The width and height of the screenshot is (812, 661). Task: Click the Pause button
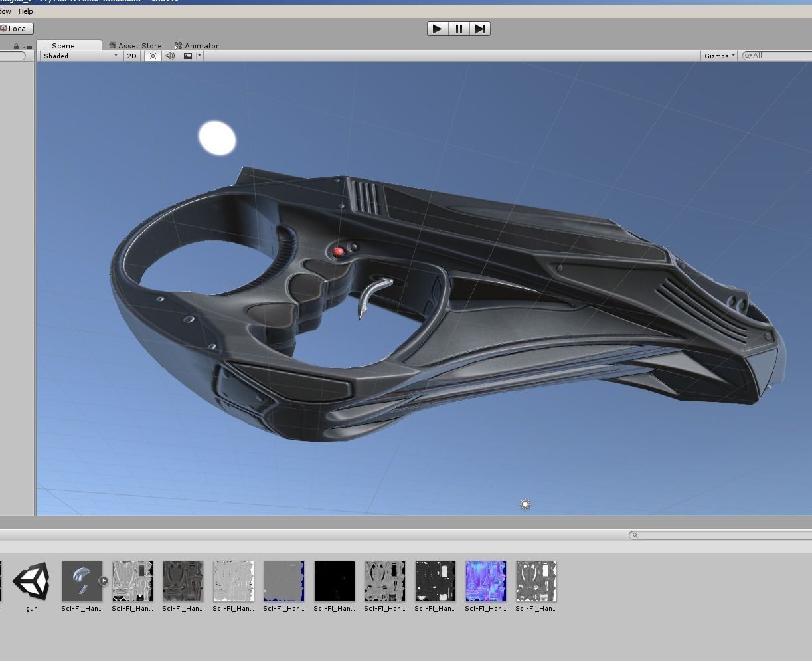(459, 29)
